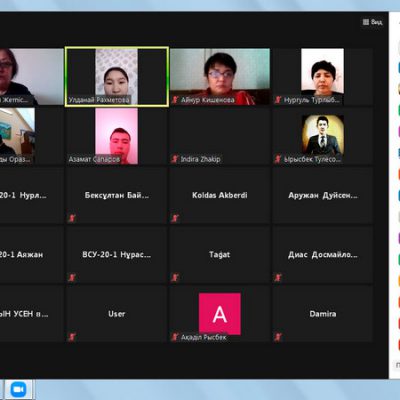Screen dimensions: 400x400
Task: Open the Вид view layout menu
Action: (x=372, y=22)
